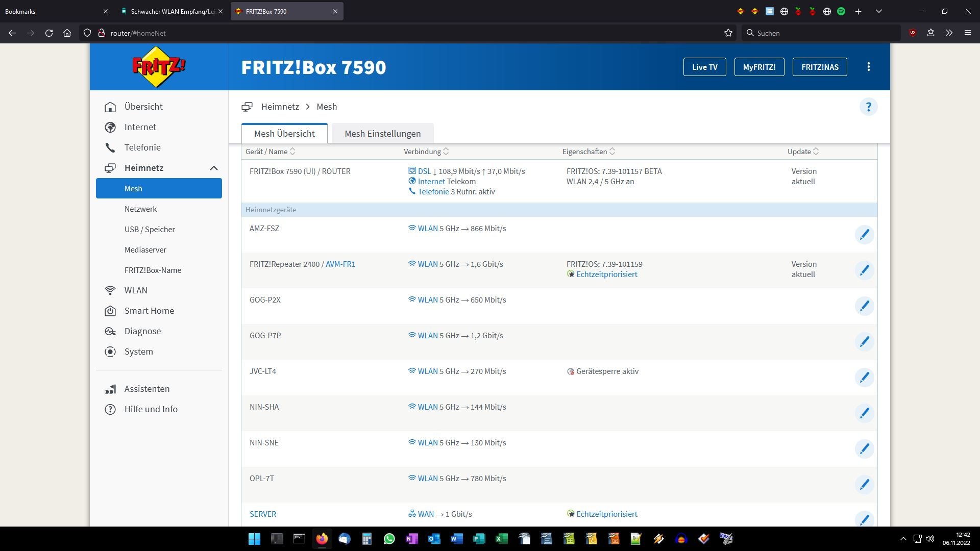Click the browser search field

pos(822,33)
